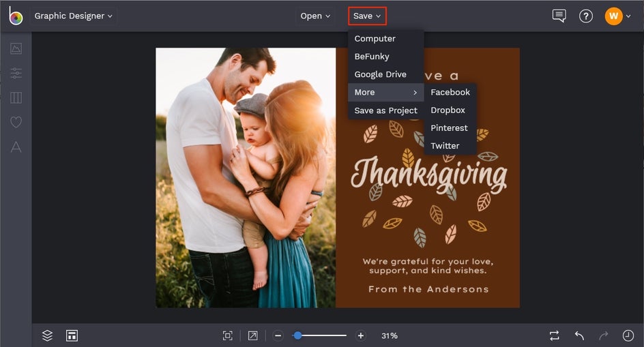Redo the last action

click(603, 335)
